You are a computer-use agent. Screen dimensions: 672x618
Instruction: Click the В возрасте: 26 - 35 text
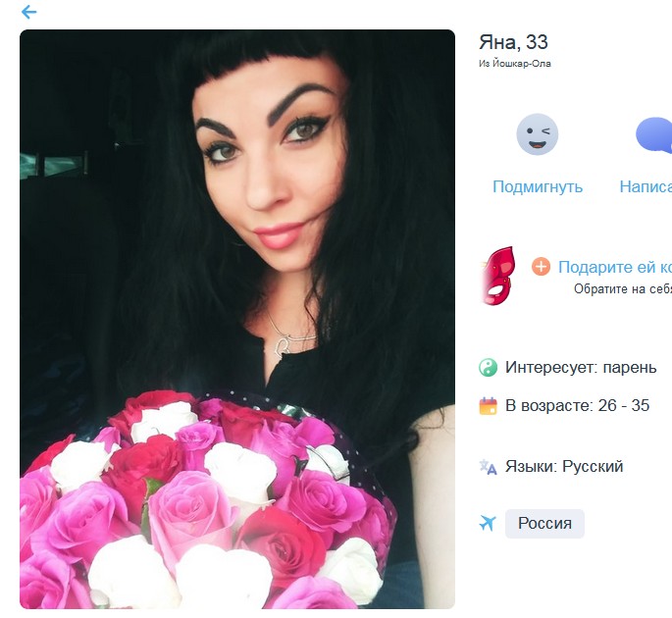coord(577,406)
